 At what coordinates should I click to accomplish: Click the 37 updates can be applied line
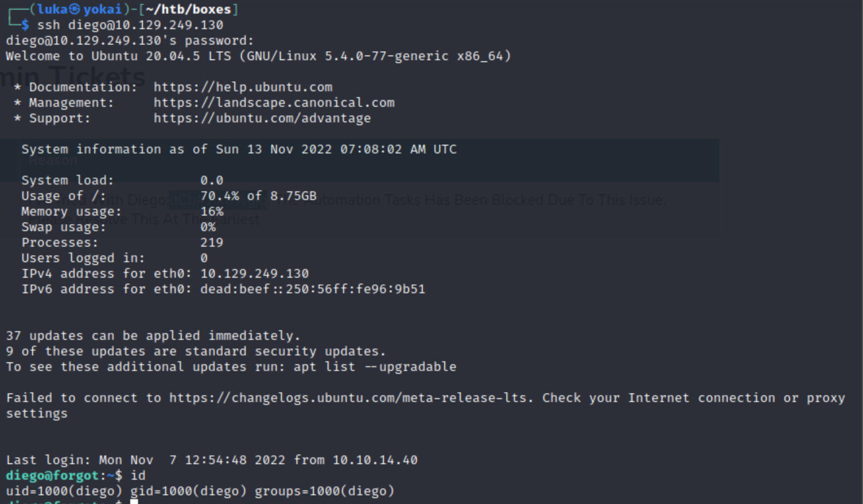(x=153, y=336)
